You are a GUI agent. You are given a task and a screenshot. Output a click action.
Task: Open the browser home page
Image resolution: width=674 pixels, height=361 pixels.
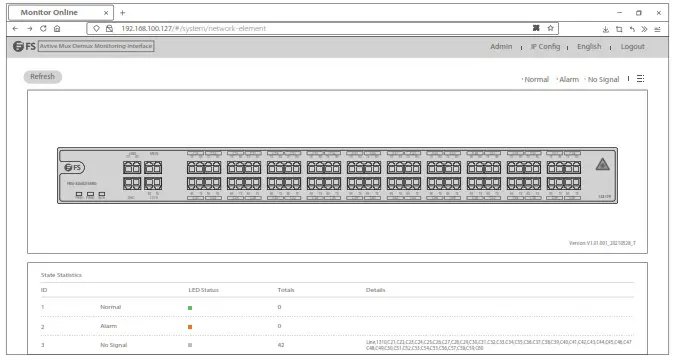pyautogui.click(x=57, y=28)
